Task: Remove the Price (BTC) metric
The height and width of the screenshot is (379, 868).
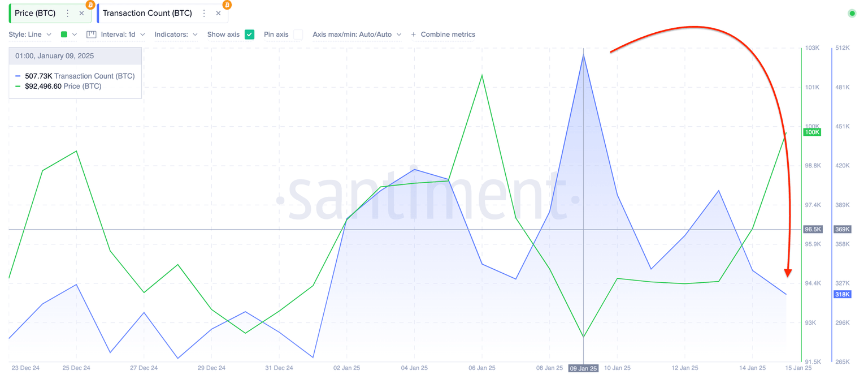Action: [x=81, y=13]
